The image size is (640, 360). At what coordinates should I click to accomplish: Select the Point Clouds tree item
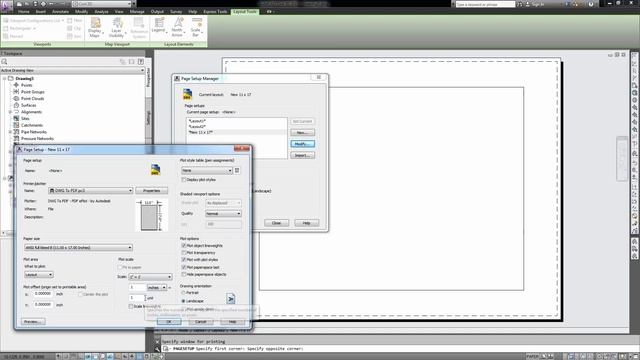click(32, 98)
